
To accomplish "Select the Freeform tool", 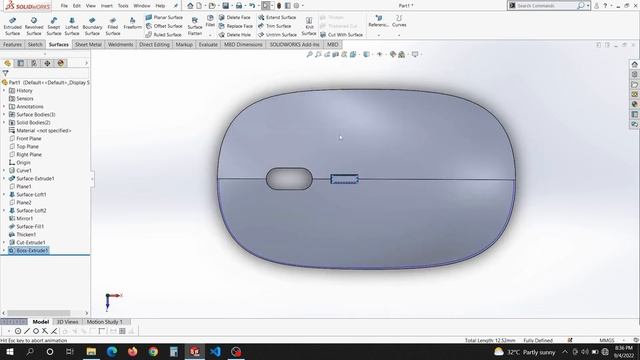I will 133,23.
